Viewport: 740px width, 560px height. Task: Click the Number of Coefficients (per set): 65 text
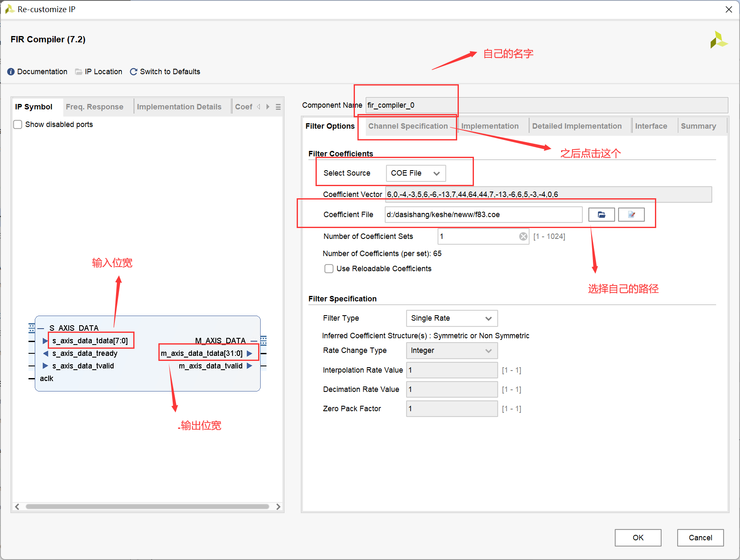[x=382, y=254]
